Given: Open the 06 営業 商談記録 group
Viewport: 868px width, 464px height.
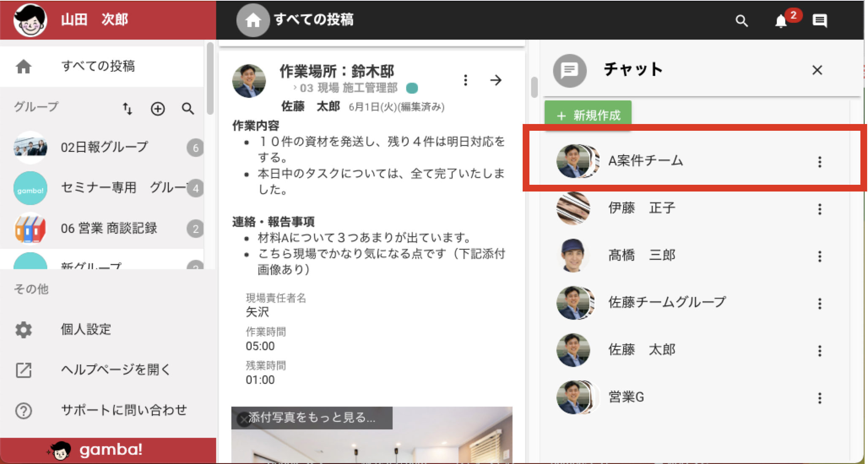Looking at the screenshot, I should click(x=102, y=228).
